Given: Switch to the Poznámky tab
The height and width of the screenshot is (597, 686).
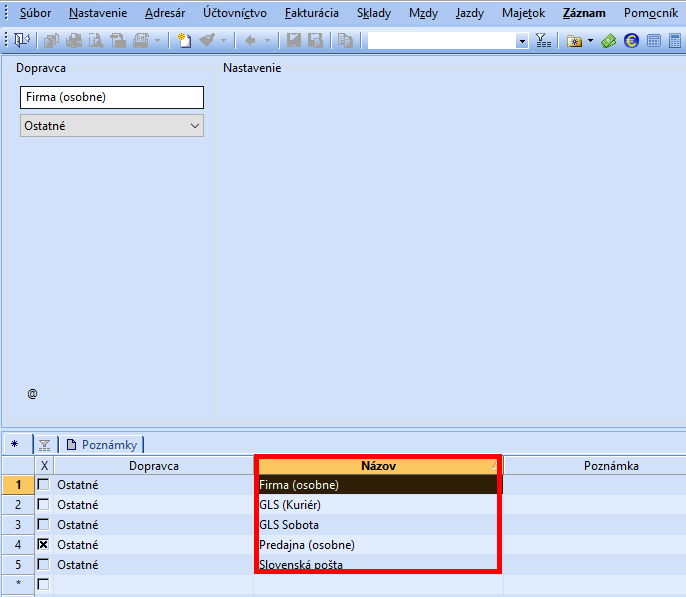Looking at the screenshot, I should [x=102, y=445].
